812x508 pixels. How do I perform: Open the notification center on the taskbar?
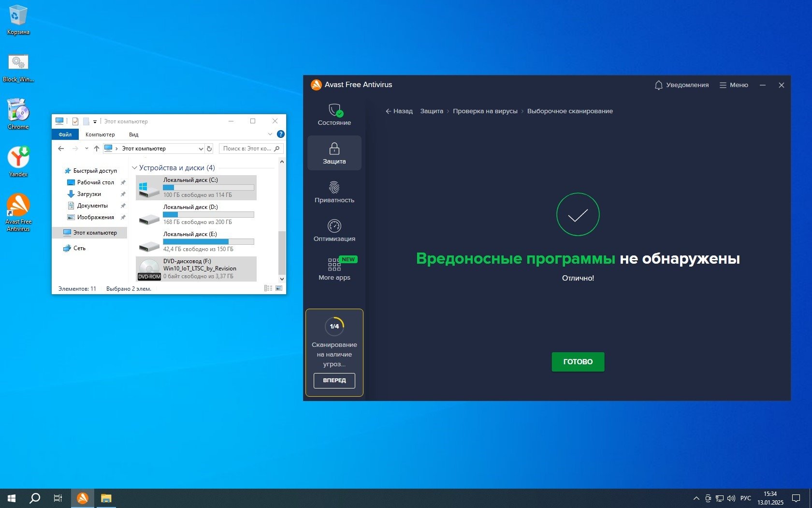[796, 498]
